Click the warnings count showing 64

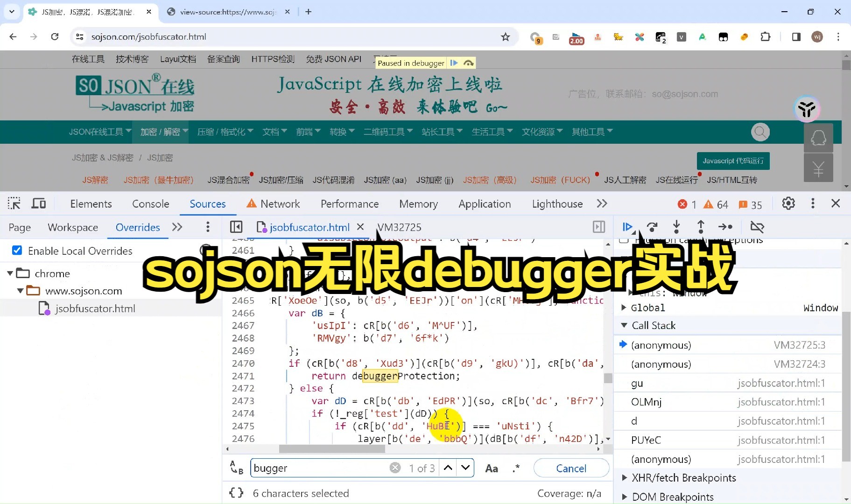[x=716, y=204]
